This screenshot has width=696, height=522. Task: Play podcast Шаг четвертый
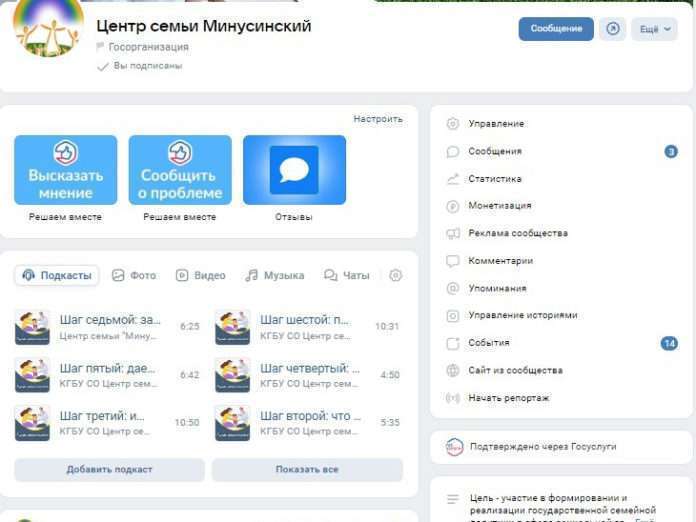tap(233, 376)
